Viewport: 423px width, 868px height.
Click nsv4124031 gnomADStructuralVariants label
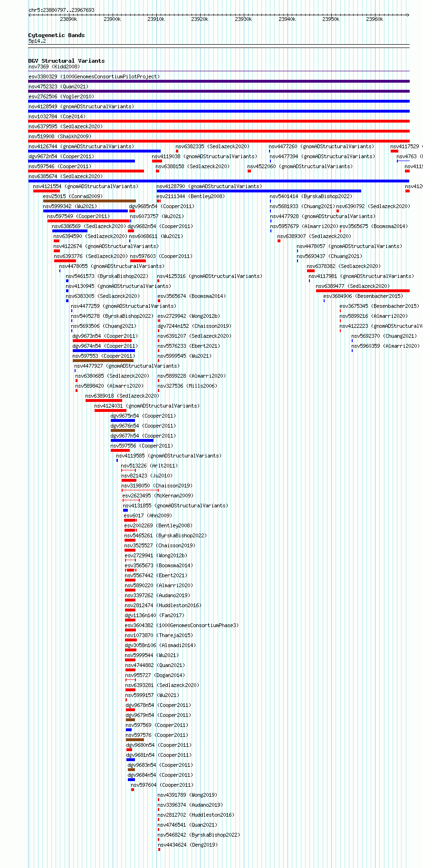coord(147,406)
